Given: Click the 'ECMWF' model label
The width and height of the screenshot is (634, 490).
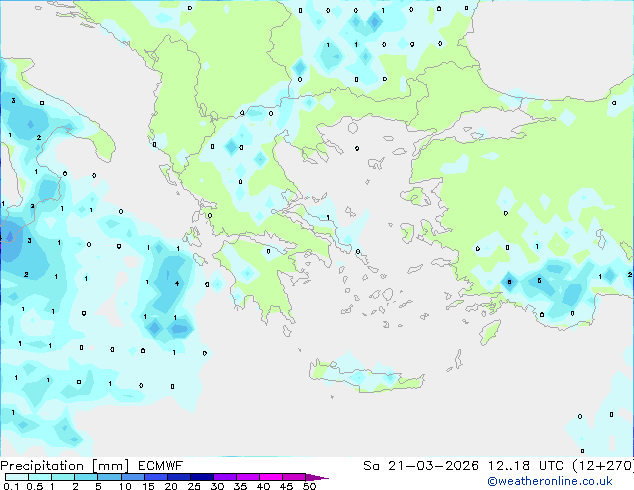Looking at the screenshot, I should 161,466.
